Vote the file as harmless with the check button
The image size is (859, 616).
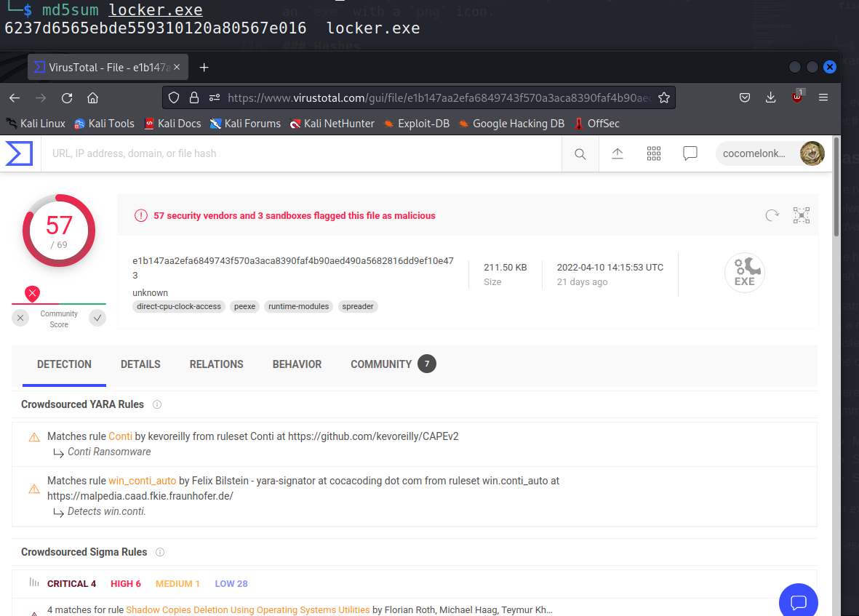pyautogui.click(x=97, y=318)
